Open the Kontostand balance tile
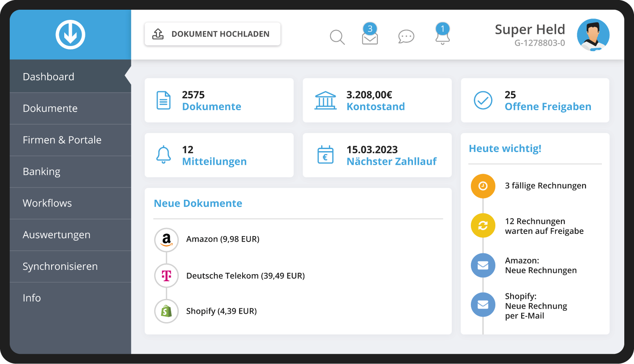This screenshot has width=634, height=364. coord(377,101)
